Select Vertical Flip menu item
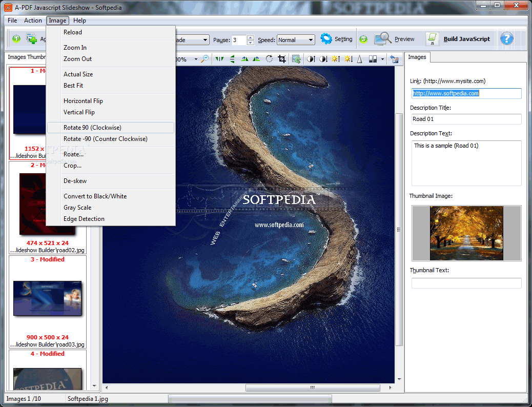The width and height of the screenshot is (532, 407). click(111, 112)
